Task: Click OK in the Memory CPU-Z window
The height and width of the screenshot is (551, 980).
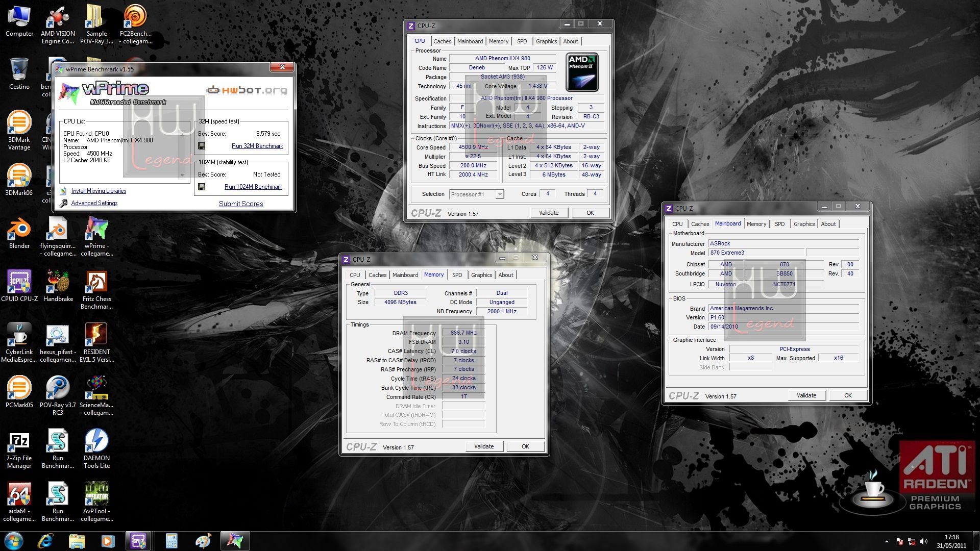Action: click(x=525, y=446)
